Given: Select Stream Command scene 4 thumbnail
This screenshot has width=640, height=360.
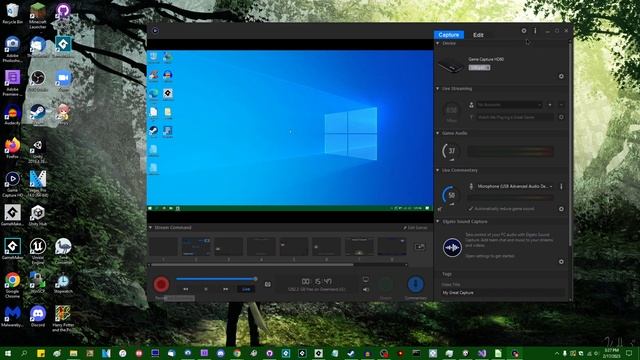Looking at the screenshot, I should [261, 247].
